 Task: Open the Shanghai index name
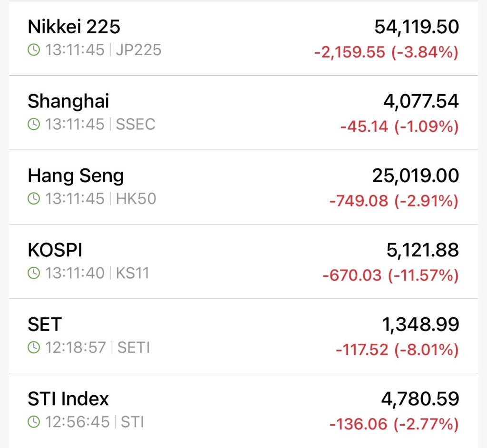[x=68, y=101]
